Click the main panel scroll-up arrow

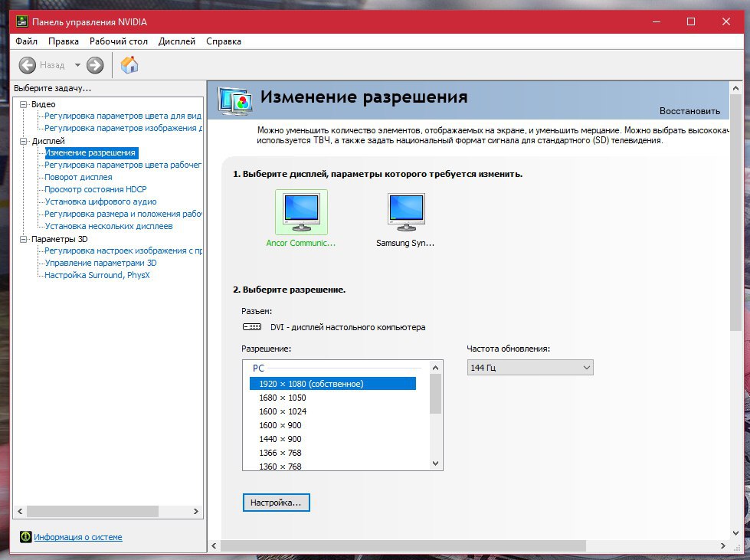735,88
